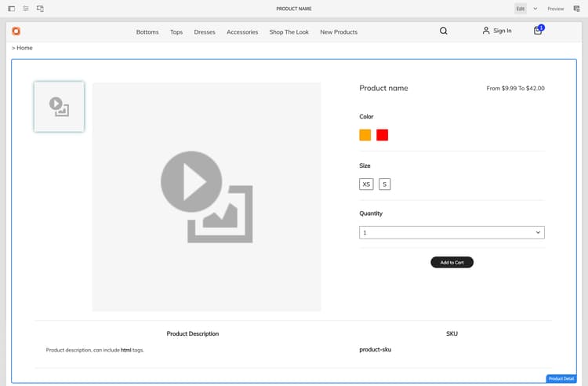
Task: Click the large product media placeholder
Action: pos(207,197)
